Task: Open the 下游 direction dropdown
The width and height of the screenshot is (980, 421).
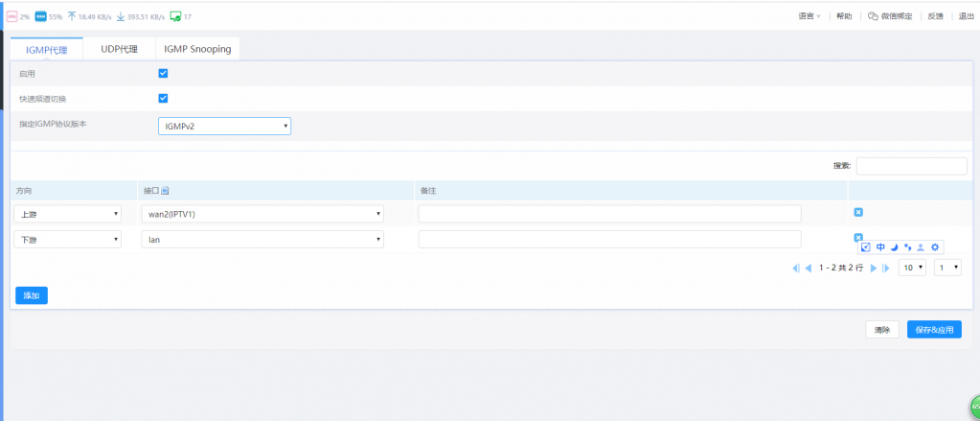Action: tap(69, 240)
